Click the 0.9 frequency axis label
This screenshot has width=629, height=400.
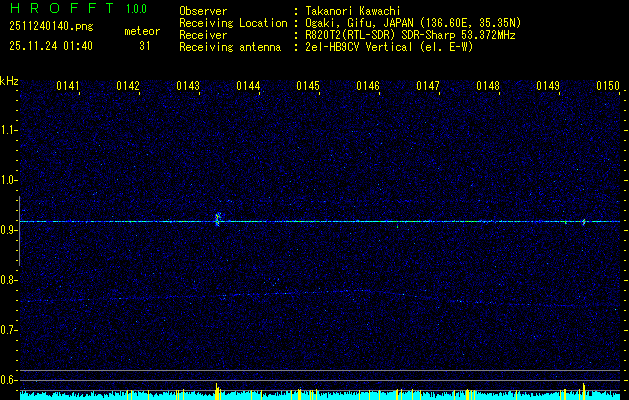[x=8, y=230]
